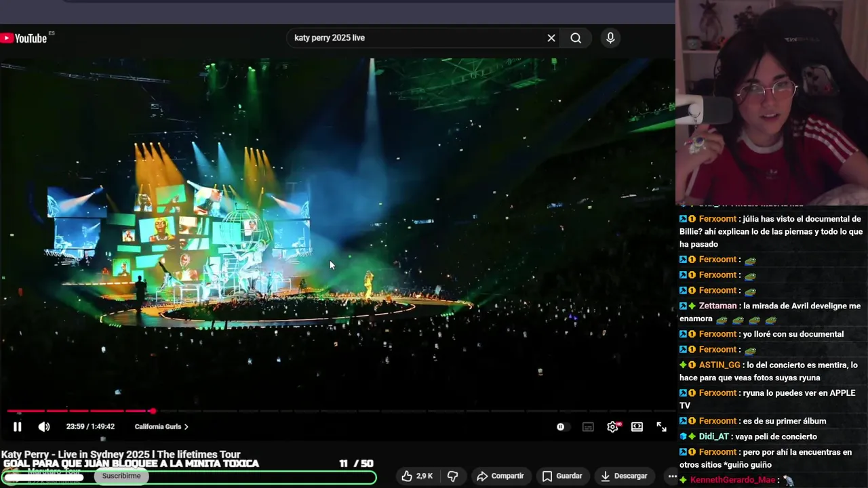Image resolution: width=868 pixels, height=488 pixels.
Task: Save the video with Guardar
Action: pyautogui.click(x=562, y=476)
